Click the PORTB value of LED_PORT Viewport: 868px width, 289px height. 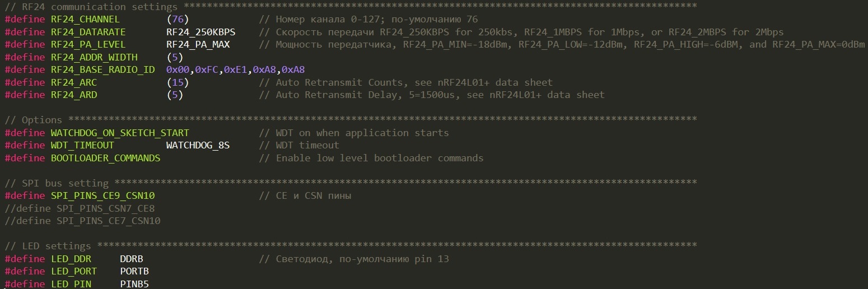tap(134, 271)
